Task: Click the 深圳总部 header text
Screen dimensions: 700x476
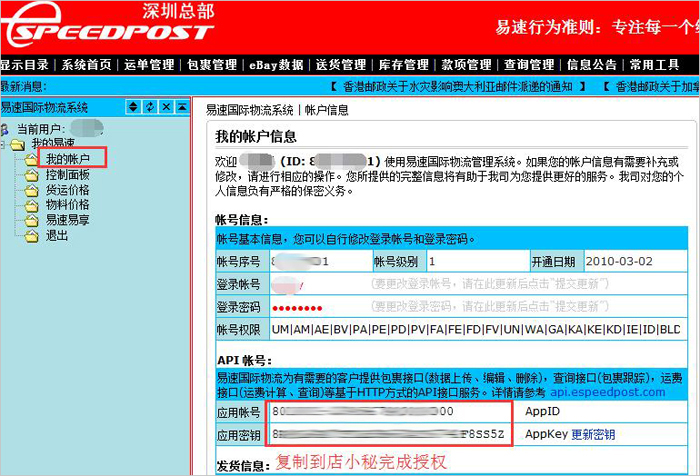Action: (x=179, y=11)
